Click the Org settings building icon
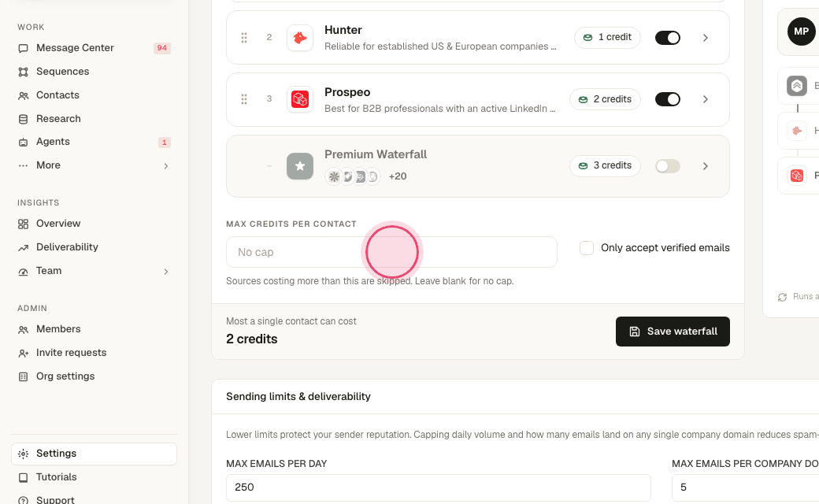 (23, 376)
